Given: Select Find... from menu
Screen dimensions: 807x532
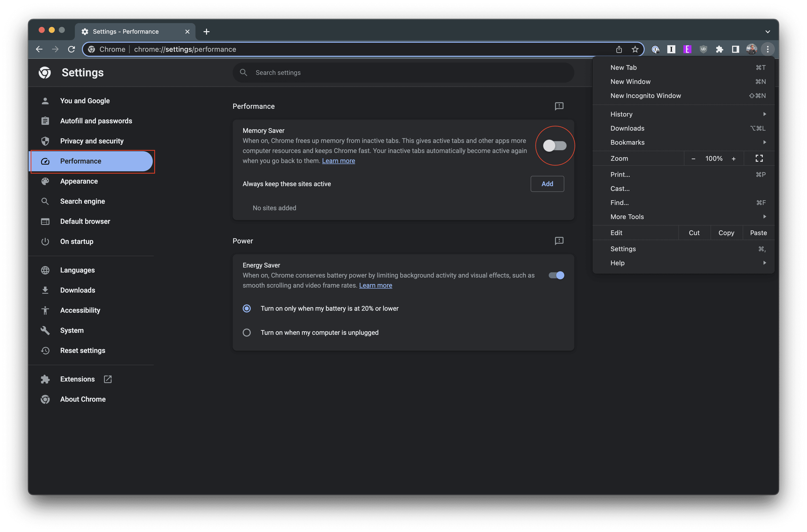Looking at the screenshot, I should pos(683,202).
